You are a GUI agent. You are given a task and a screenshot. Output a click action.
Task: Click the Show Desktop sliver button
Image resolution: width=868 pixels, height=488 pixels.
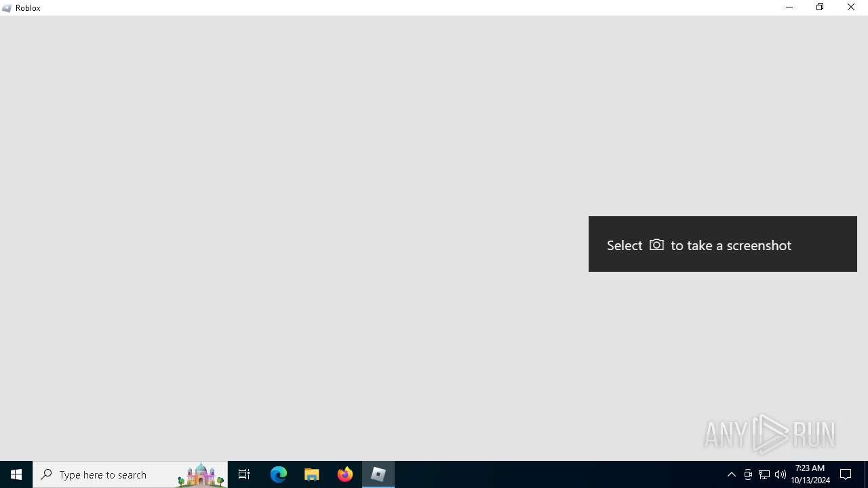pos(866,474)
